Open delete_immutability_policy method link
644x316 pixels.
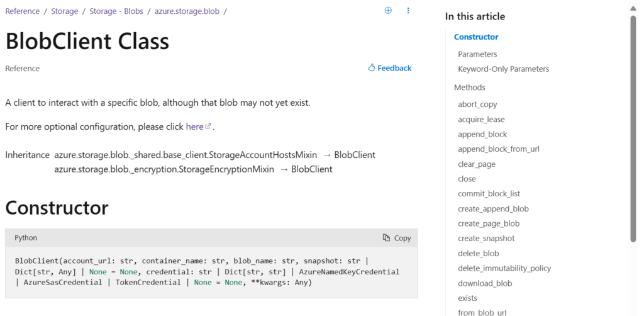tap(504, 268)
